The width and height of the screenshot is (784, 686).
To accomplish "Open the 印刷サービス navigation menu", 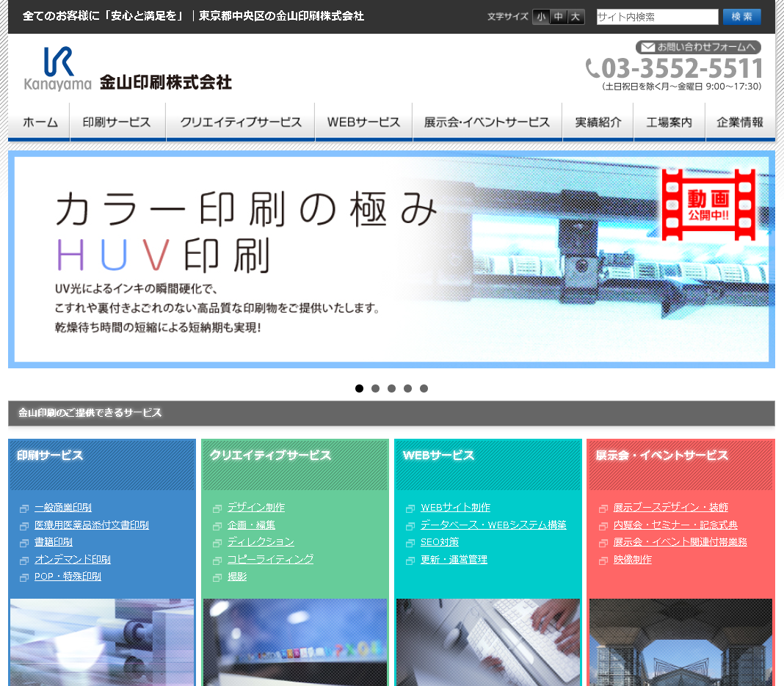I will 117,122.
